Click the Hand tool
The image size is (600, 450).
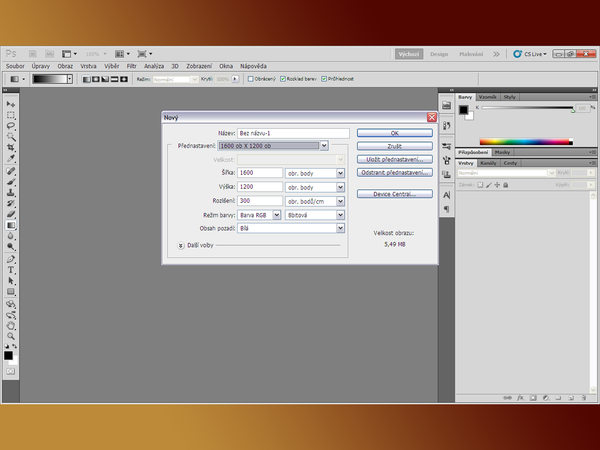11,324
